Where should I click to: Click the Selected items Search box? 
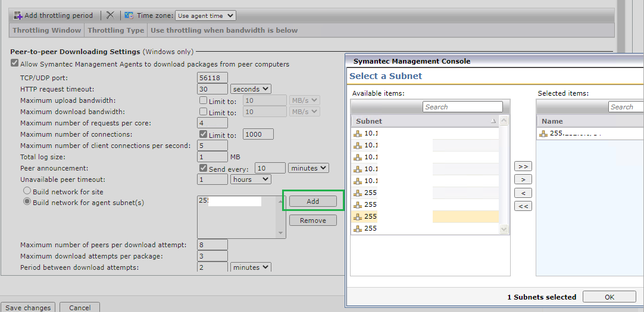(x=626, y=106)
